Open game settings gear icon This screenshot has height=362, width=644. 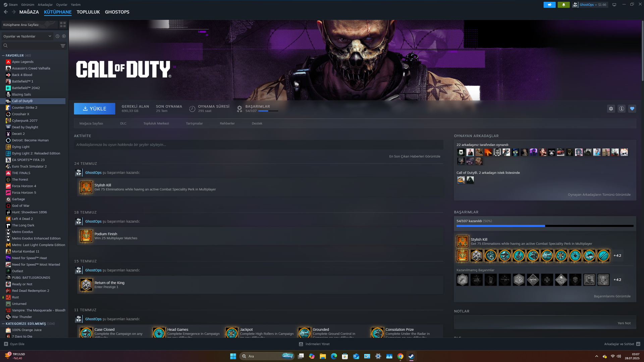pyautogui.click(x=611, y=109)
